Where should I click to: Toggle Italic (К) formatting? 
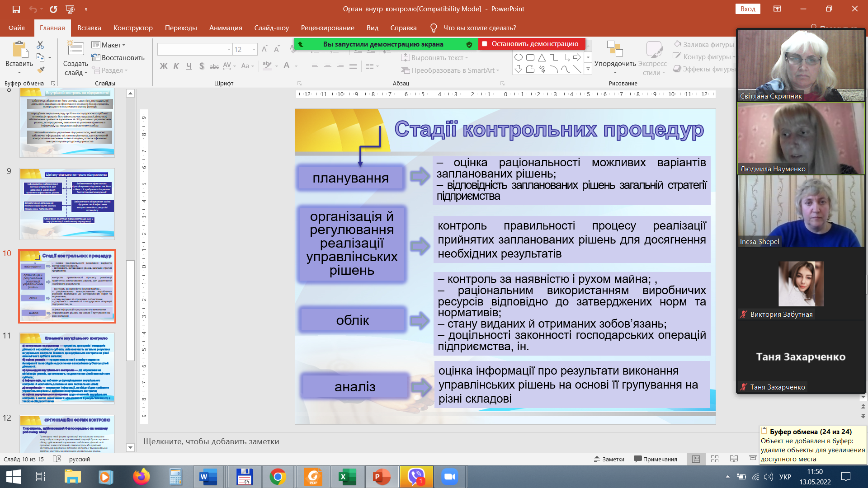coord(176,66)
